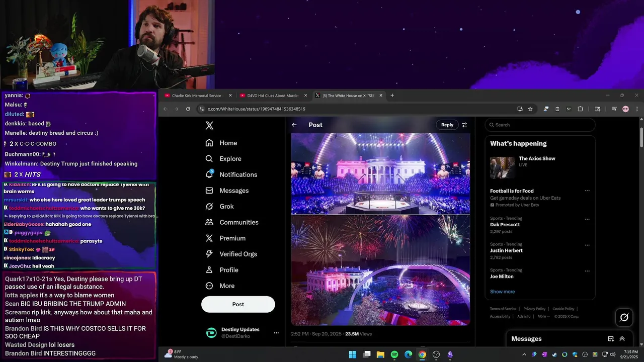Click browser back arrow
644x362 pixels.
(x=165, y=109)
